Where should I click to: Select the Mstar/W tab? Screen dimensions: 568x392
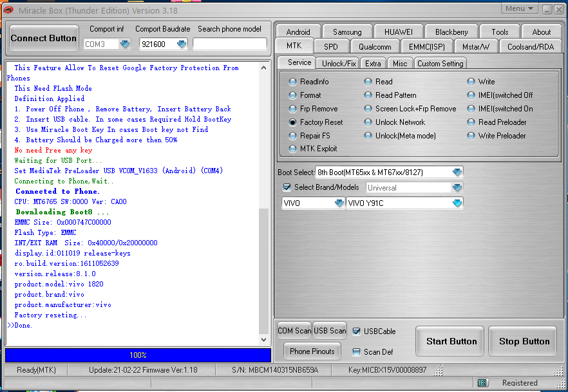tap(476, 47)
